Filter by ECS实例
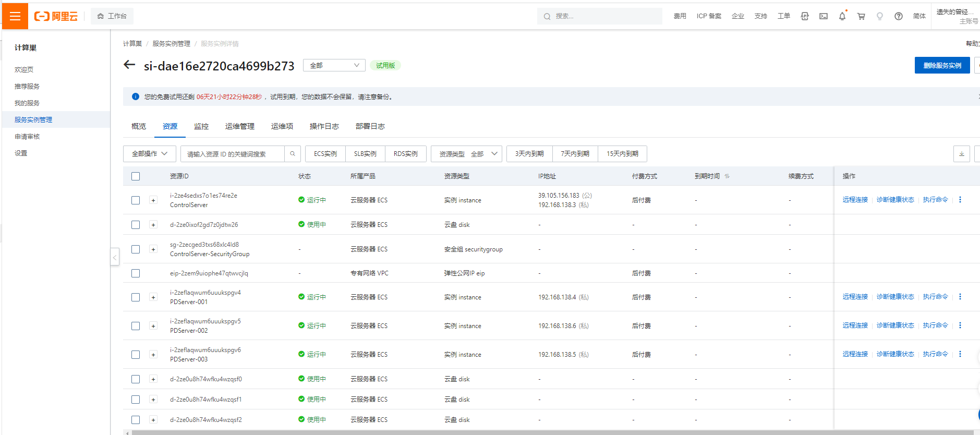980x435 pixels. pyautogui.click(x=325, y=154)
